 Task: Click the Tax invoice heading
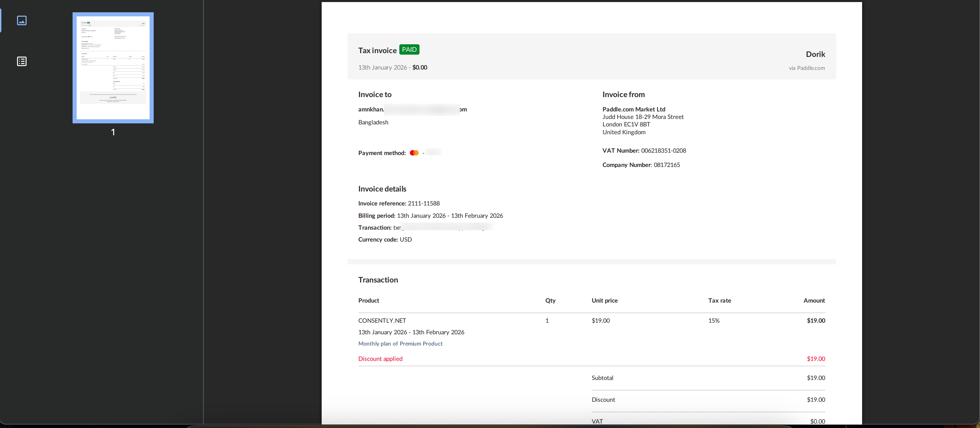[377, 50]
